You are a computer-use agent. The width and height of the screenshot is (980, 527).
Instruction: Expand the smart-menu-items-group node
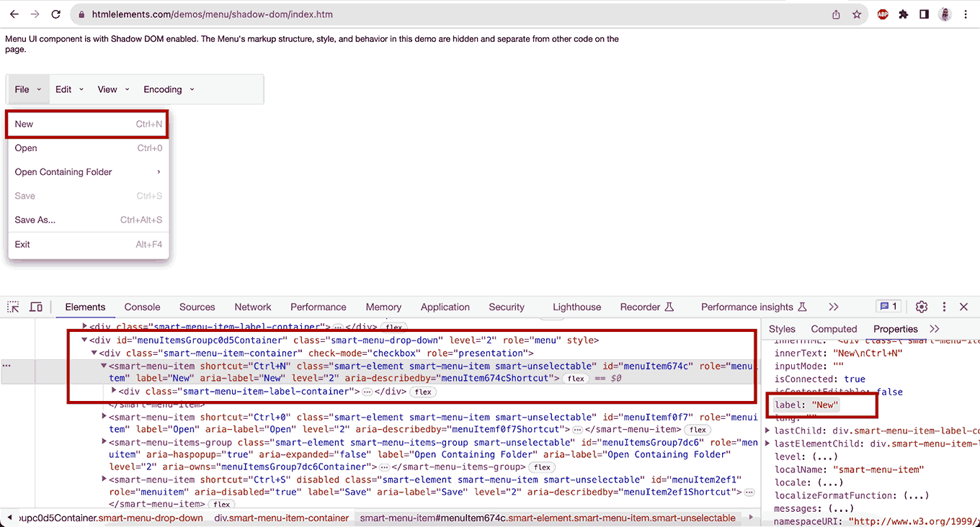(103, 443)
